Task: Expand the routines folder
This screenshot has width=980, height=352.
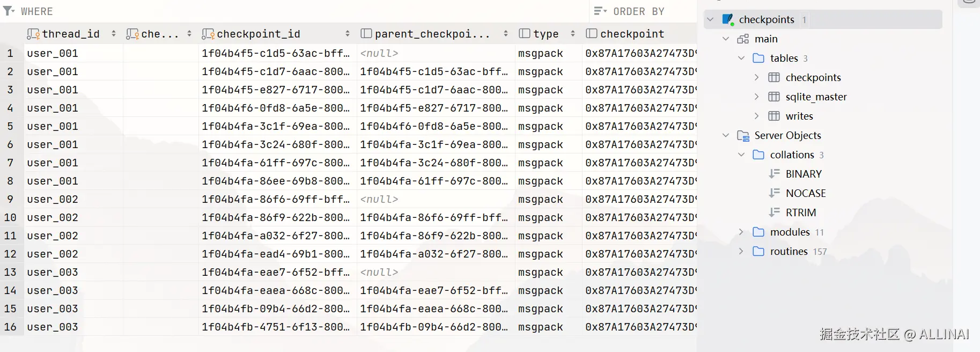Action: click(x=741, y=251)
